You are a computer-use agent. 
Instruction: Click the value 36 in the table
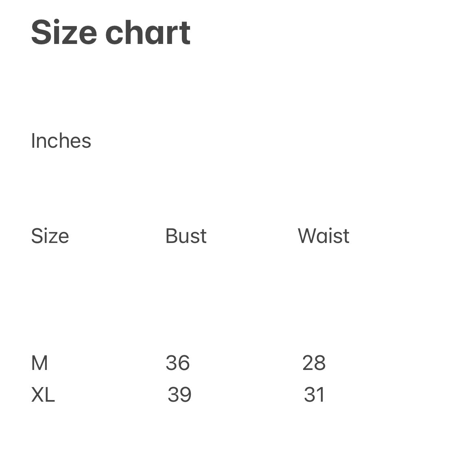coord(178,363)
